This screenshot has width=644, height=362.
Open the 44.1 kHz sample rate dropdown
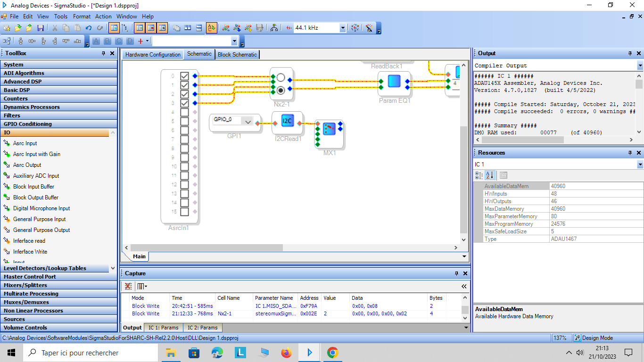[343, 28]
